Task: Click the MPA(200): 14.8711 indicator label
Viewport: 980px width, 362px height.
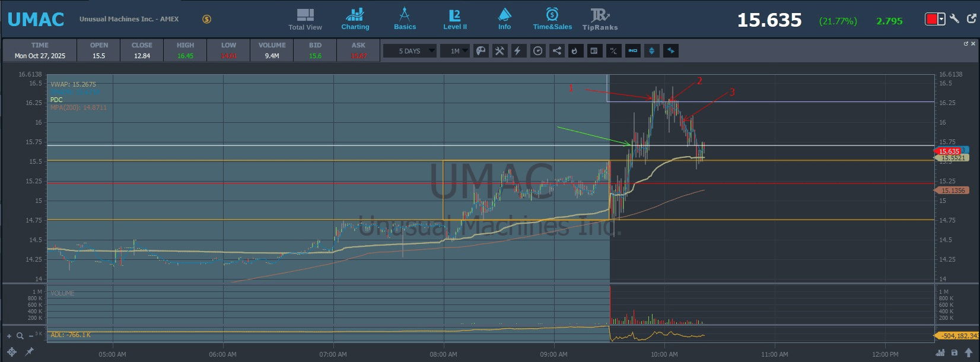Action: [78, 107]
